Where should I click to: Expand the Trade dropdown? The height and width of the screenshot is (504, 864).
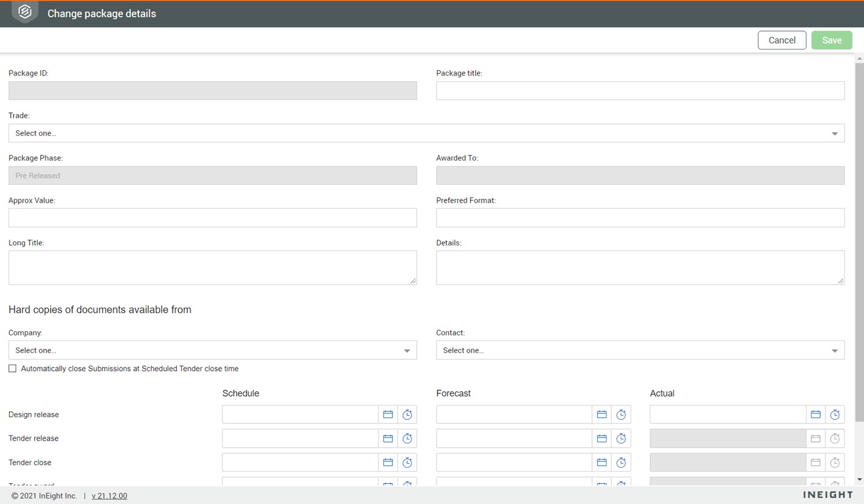(426, 133)
